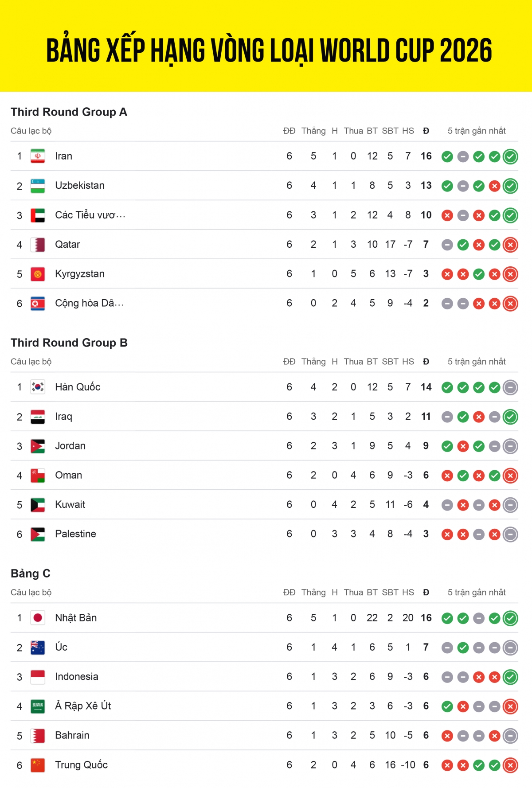The width and height of the screenshot is (532, 788).
Task: Click the Uzbekistan flag icon
Action: 38,186
